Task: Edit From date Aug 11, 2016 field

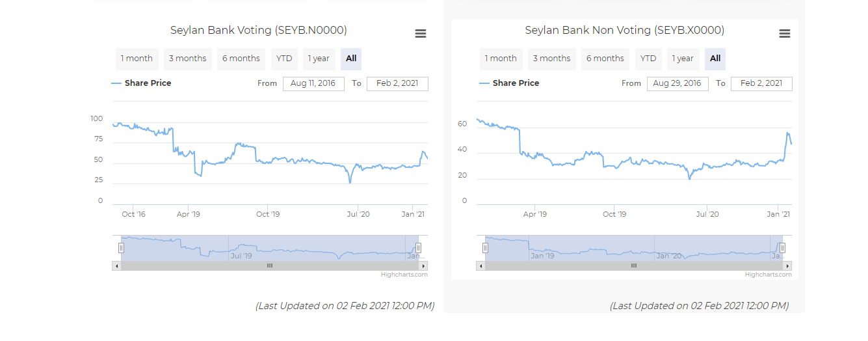Action: click(x=313, y=83)
